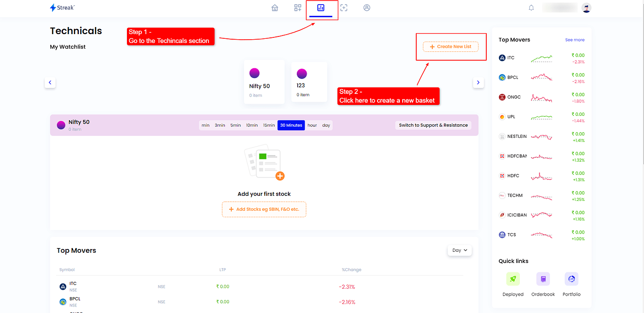Switch timeframe to 5min
The image size is (644, 313).
[x=235, y=125]
